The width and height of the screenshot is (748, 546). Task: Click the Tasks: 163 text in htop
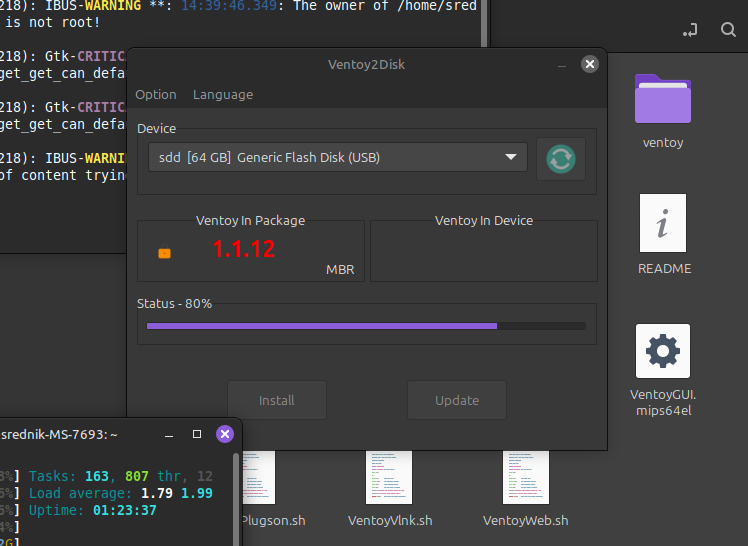pos(69,476)
